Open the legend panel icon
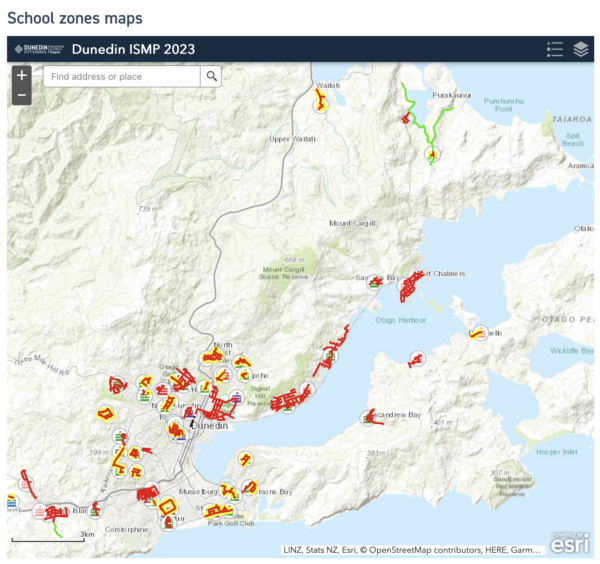Screen dimensions: 600x564 pos(555,49)
